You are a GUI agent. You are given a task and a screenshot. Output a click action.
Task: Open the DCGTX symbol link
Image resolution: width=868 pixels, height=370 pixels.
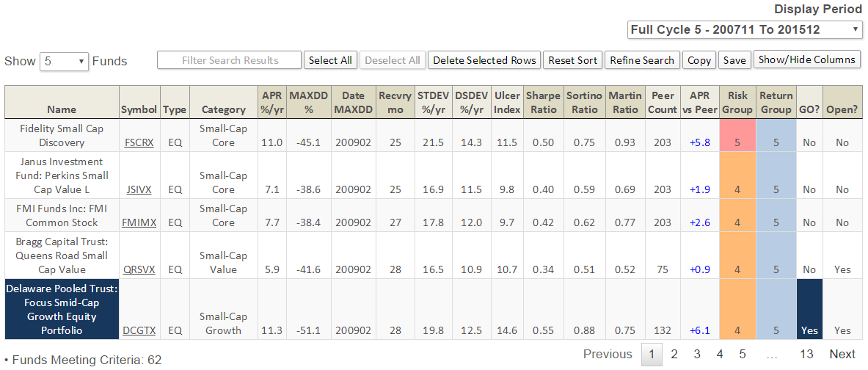tap(139, 330)
